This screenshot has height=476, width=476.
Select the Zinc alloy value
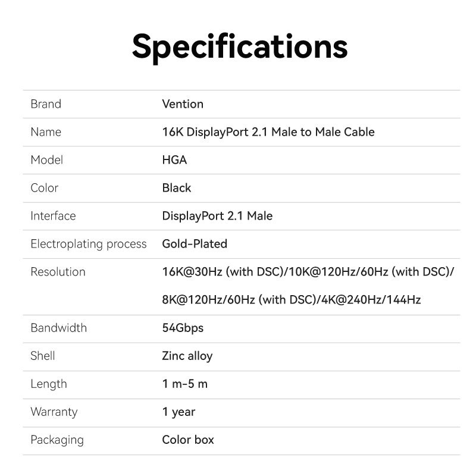[187, 356]
